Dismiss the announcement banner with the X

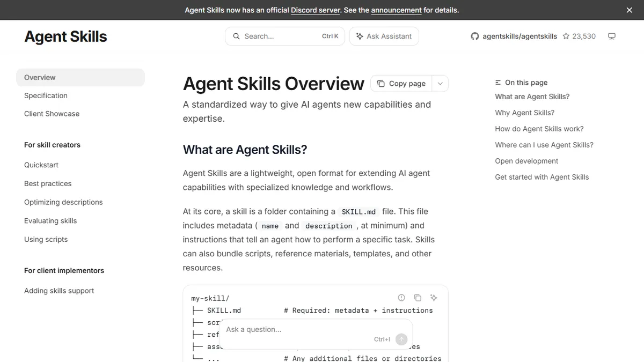(x=630, y=10)
